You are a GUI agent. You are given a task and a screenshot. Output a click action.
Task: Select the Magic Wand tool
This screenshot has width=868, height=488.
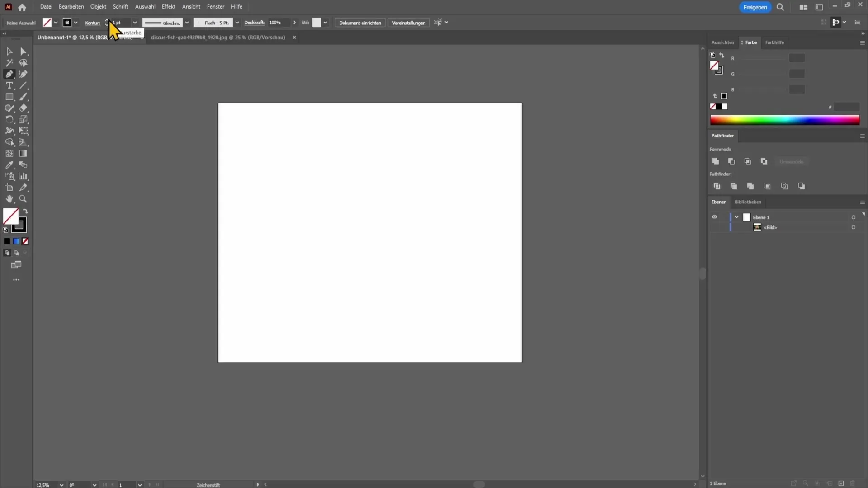coord(9,63)
